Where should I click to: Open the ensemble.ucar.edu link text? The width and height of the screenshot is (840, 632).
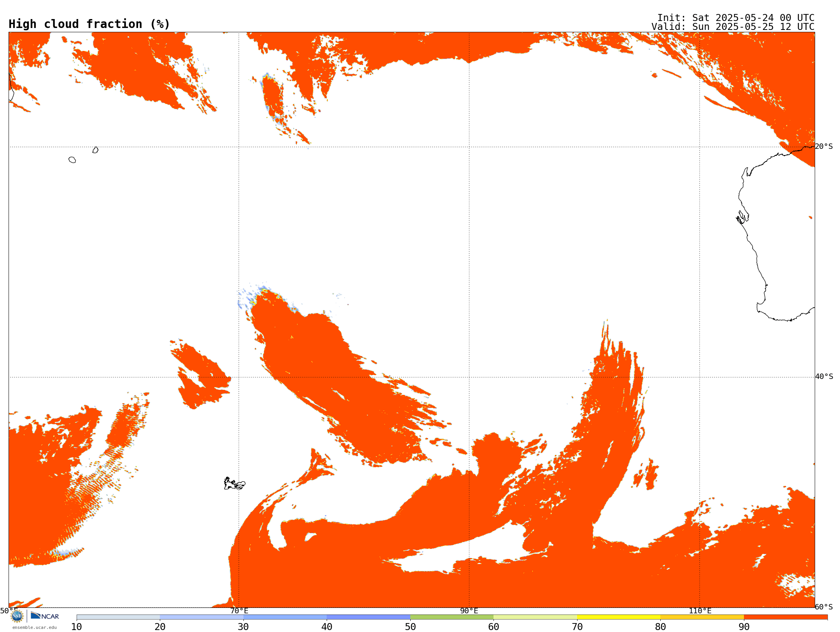click(x=35, y=627)
